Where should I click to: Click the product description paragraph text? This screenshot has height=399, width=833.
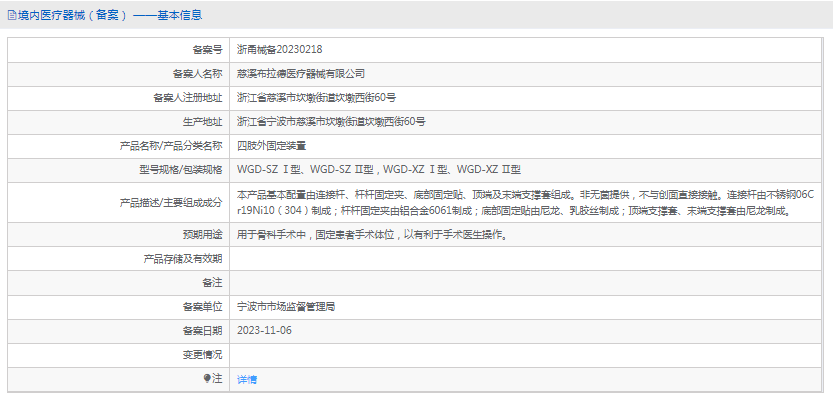pos(525,202)
